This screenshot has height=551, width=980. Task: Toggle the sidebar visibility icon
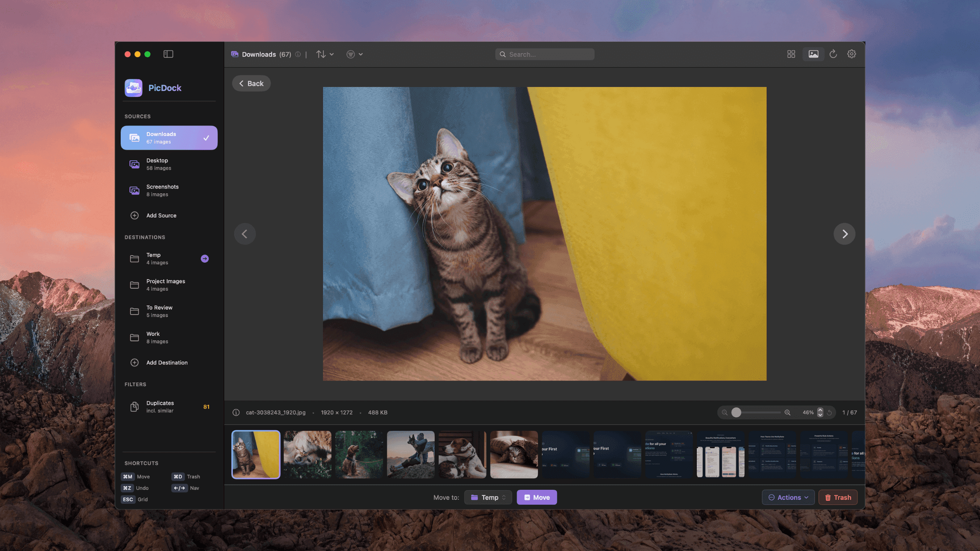click(x=168, y=54)
